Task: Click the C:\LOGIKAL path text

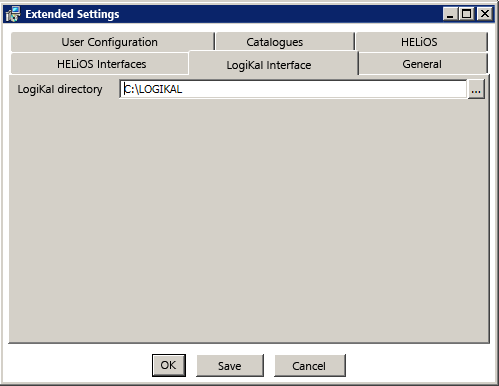Action: pyautogui.click(x=153, y=89)
